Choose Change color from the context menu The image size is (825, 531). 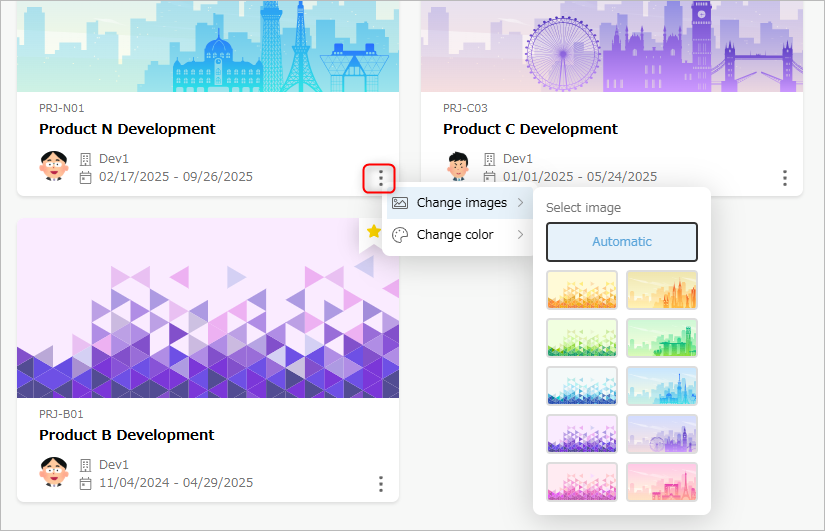tap(459, 235)
